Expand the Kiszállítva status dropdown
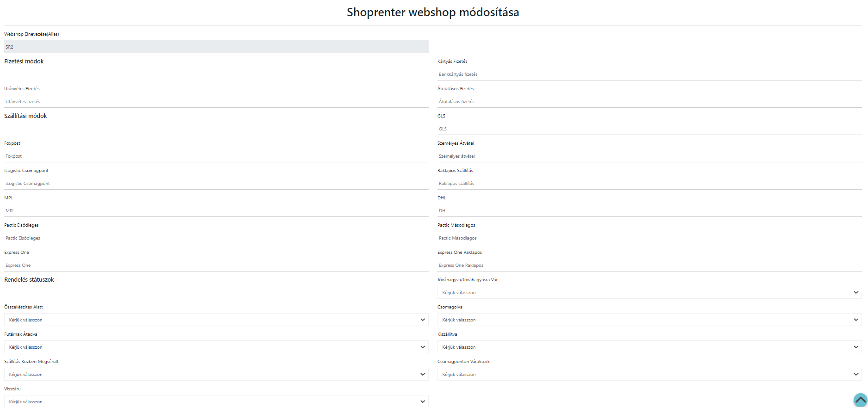Image resolution: width=868 pixels, height=407 pixels. (x=650, y=347)
